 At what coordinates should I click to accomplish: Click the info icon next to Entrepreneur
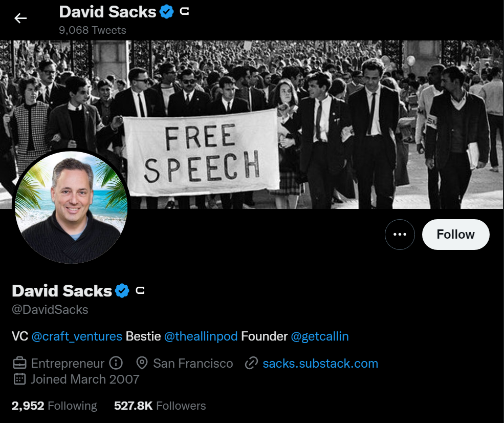(116, 364)
